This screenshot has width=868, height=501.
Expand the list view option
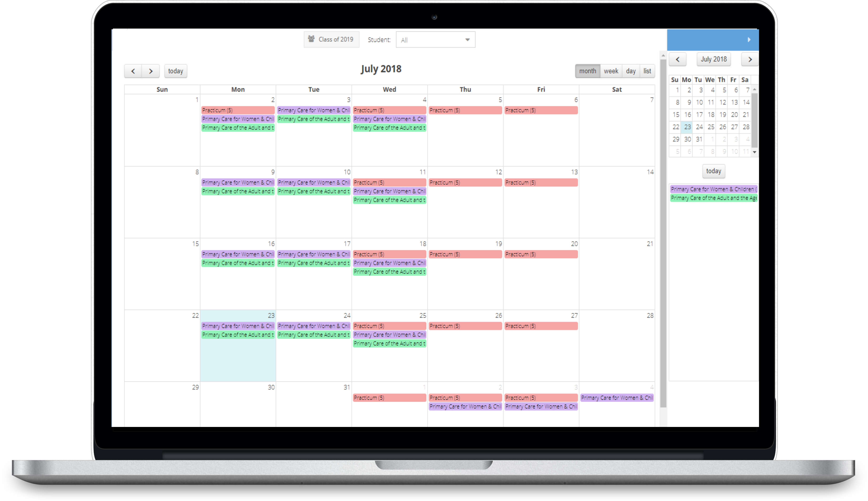pyautogui.click(x=647, y=71)
